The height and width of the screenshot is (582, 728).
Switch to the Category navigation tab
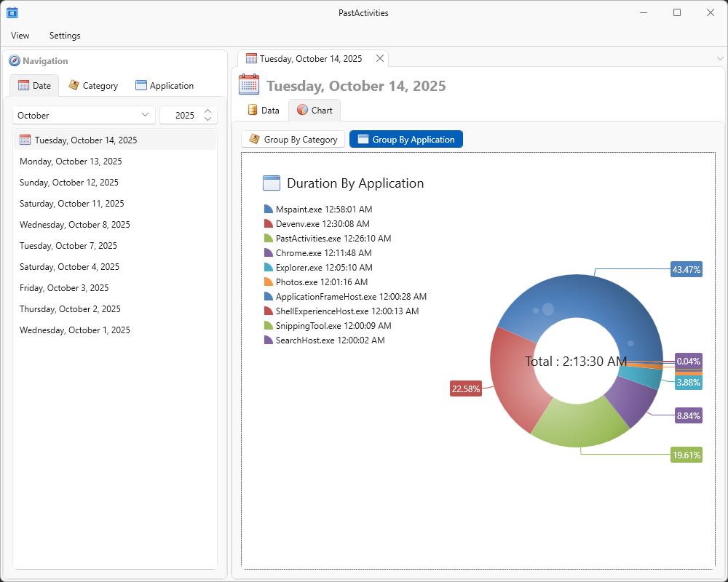click(x=93, y=86)
